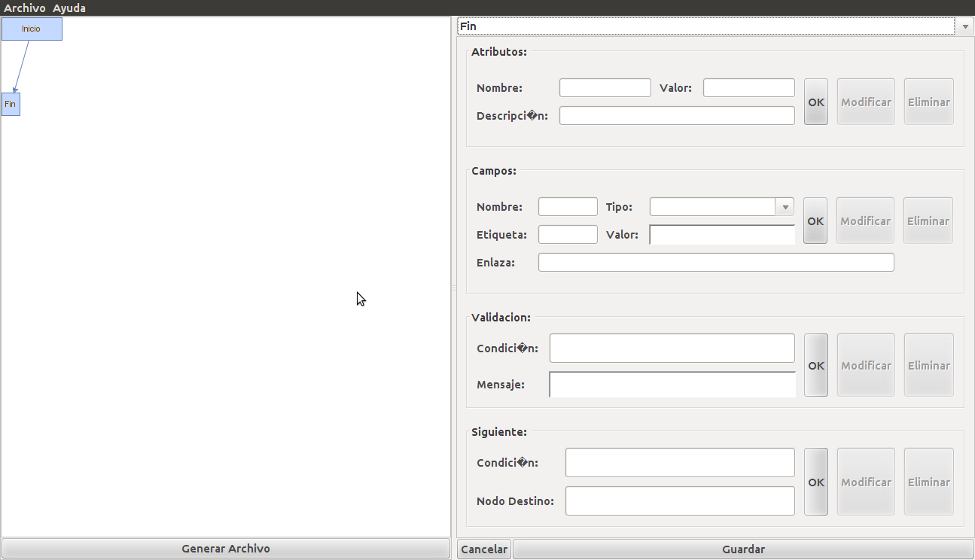Click the Campos Etiqueta input field
The width and height of the screenshot is (975, 560).
point(568,235)
